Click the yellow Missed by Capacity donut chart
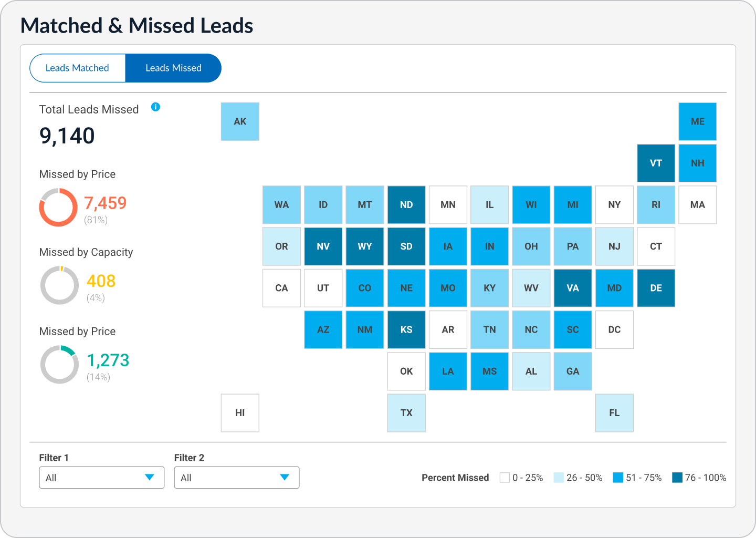The image size is (756, 538). coord(59,285)
